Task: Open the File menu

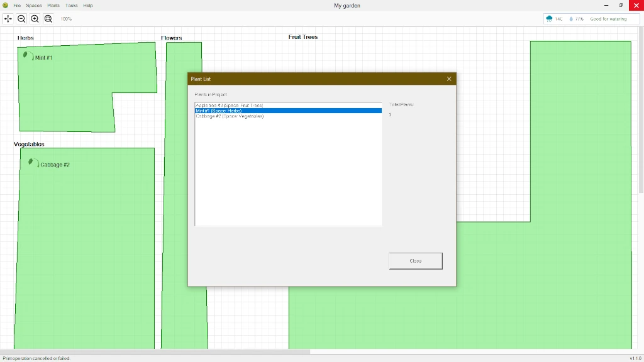Action: [17, 5]
